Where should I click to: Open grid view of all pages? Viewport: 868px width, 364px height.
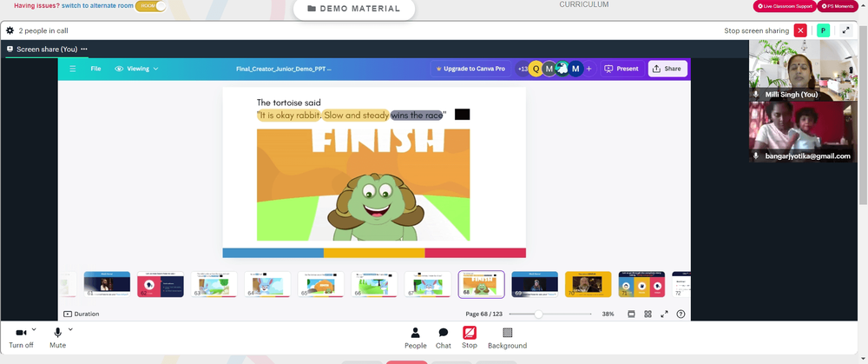coord(648,314)
